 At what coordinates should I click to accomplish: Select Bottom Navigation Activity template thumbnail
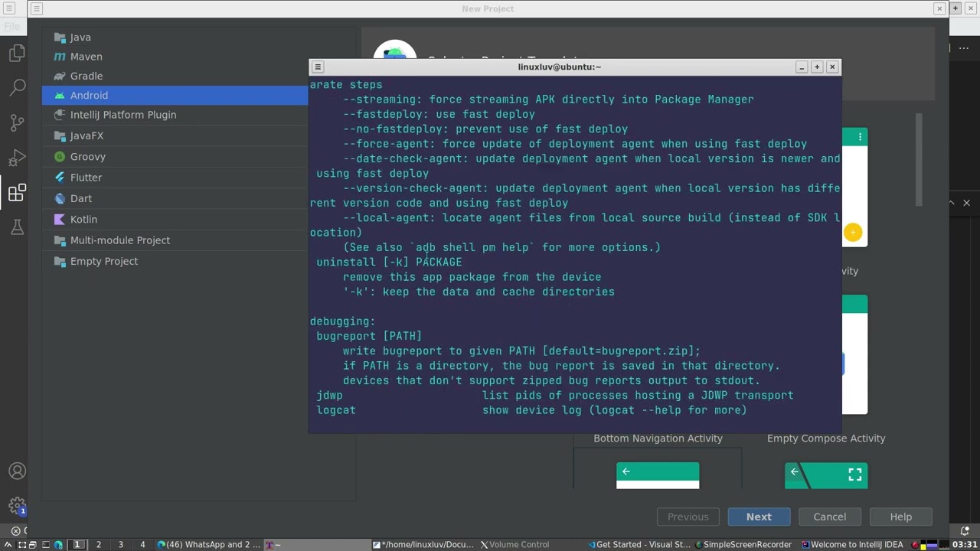[658, 475]
